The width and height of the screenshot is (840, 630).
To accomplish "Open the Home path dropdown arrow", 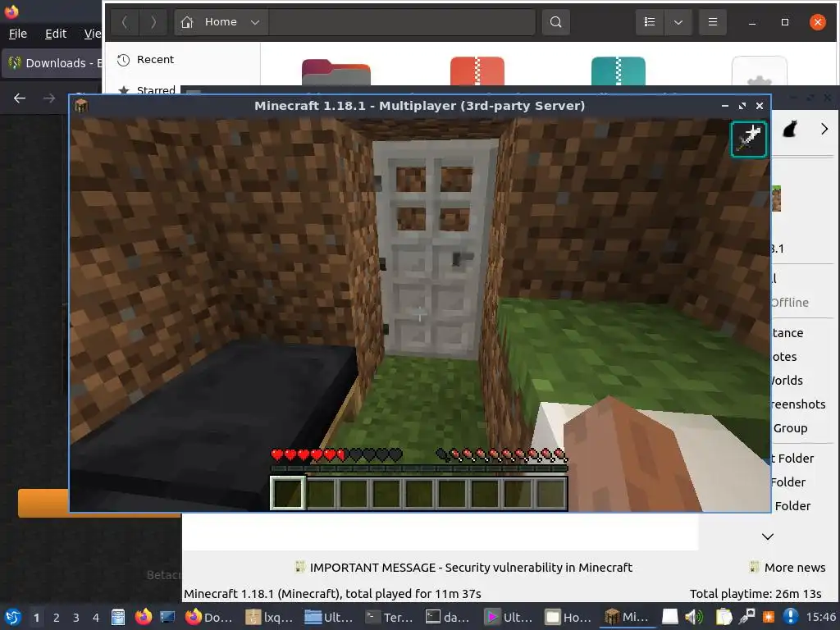I will pyautogui.click(x=255, y=22).
